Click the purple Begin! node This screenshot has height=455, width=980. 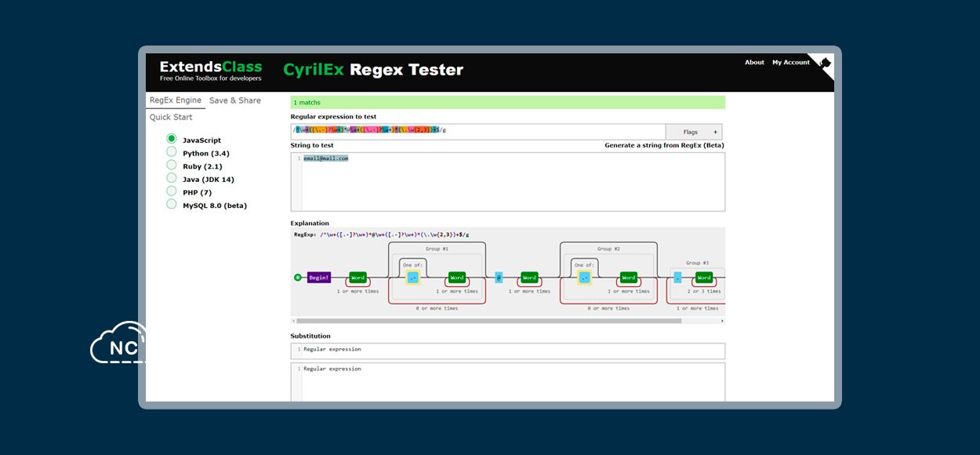point(319,278)
